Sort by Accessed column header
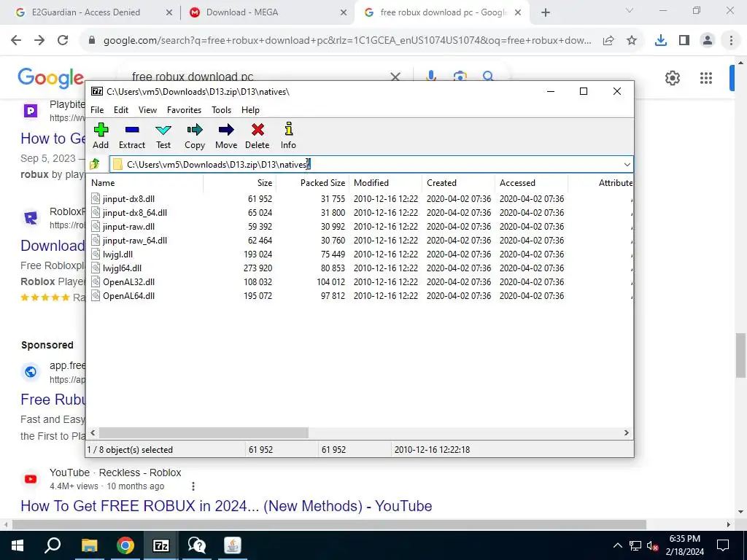 tap(531, 183)
